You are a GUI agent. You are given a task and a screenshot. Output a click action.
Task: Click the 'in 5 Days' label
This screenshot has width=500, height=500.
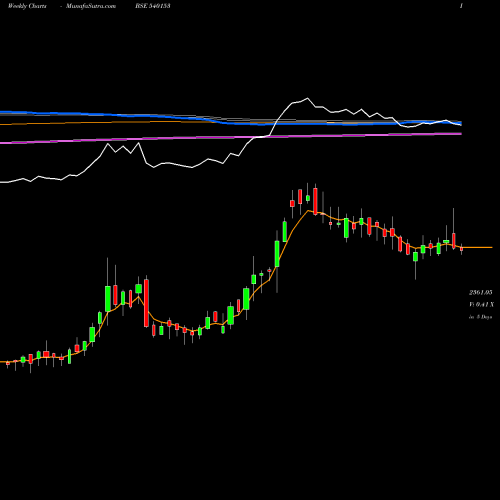click(x=480, y=317)
